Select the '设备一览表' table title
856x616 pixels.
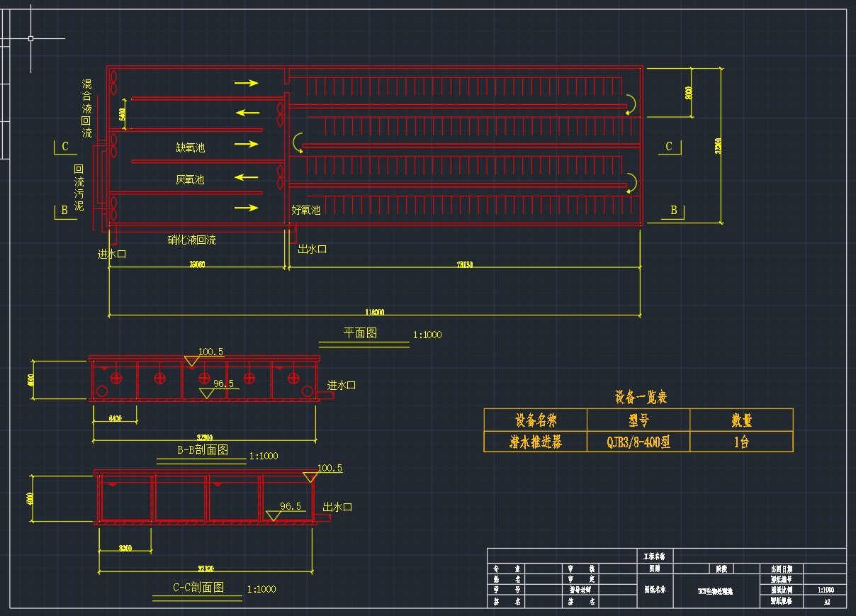click(x=641, y=397)
